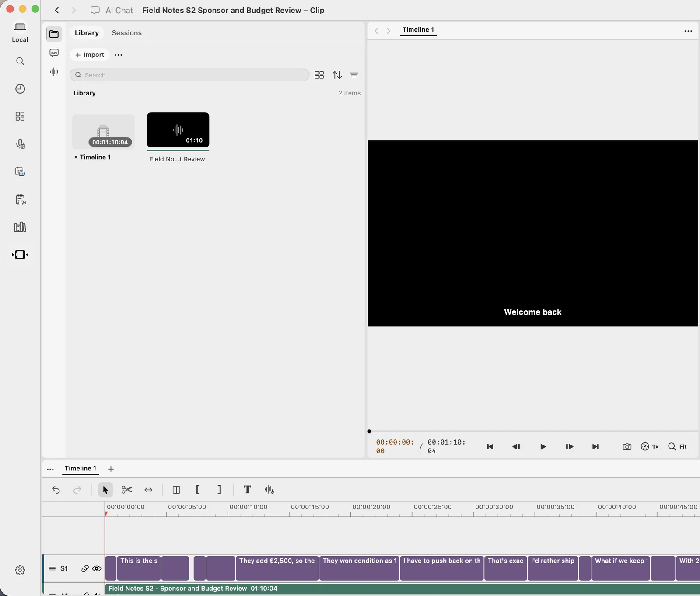Open the Fit zoom menu
The height and width of the screenshot is (596, 700).
point(678,447)
